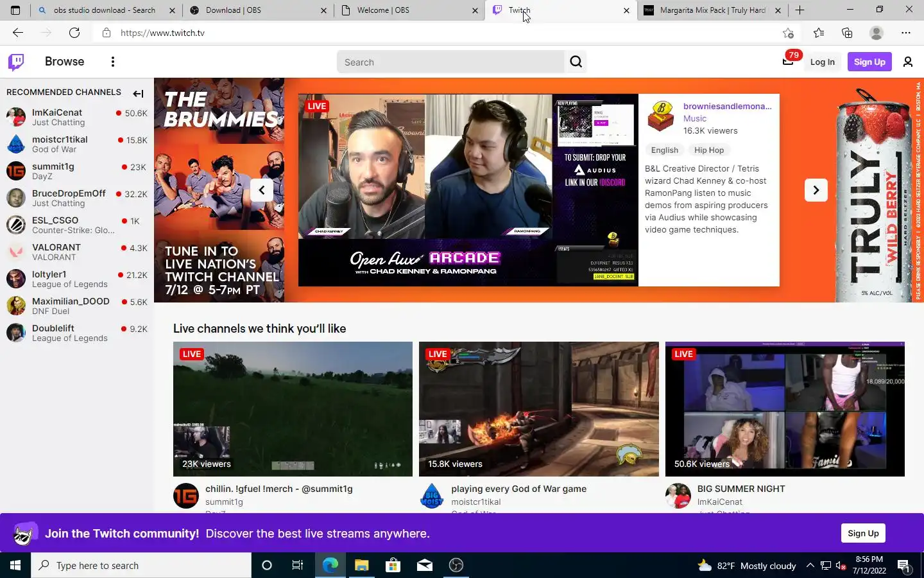
Task: Click Sign Up in the purple banner
Action: 863,533
